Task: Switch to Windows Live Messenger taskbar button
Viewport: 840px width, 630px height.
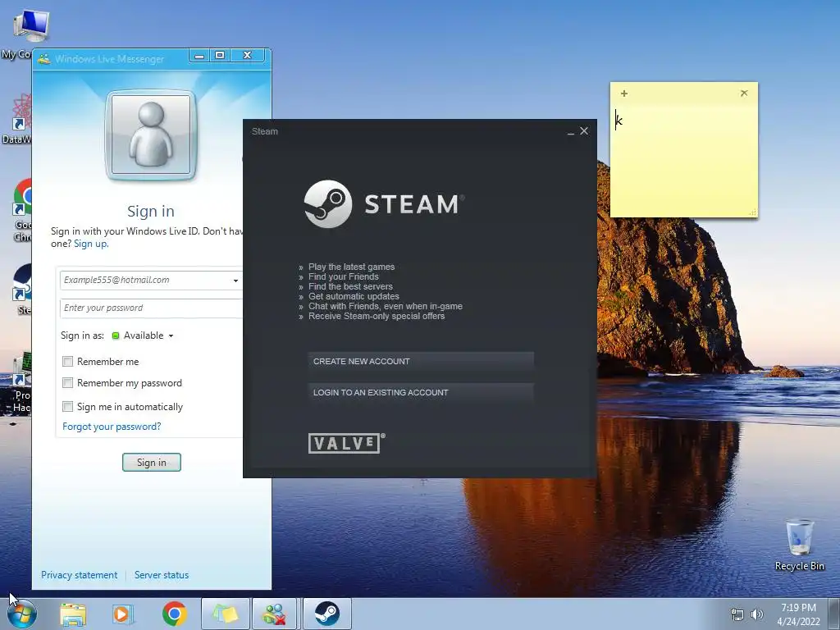Action: [274, 614]
